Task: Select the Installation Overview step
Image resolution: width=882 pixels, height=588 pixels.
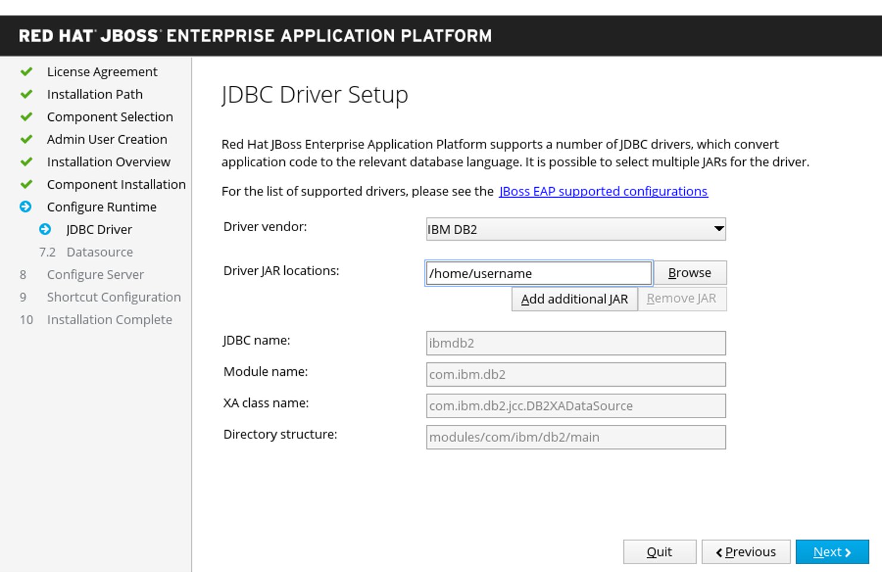Action: click(x=108, y=162)
